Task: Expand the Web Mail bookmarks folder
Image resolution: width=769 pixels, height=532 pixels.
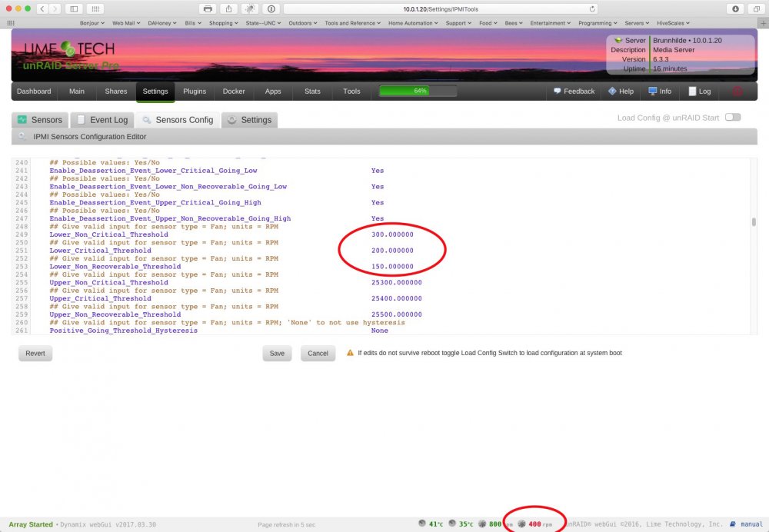Action: pos(126,23)
